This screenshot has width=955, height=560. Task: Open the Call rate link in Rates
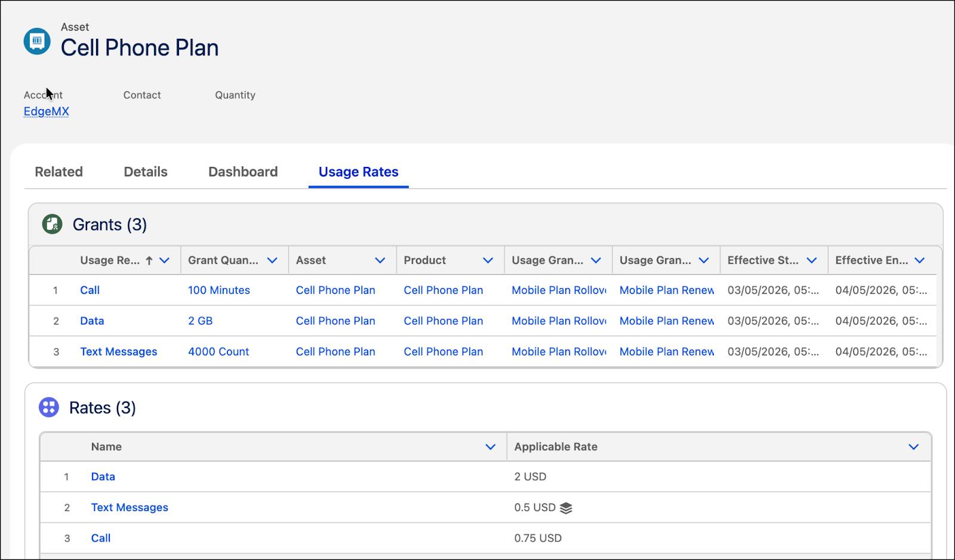pyautogui.click(x=101, y=538)
